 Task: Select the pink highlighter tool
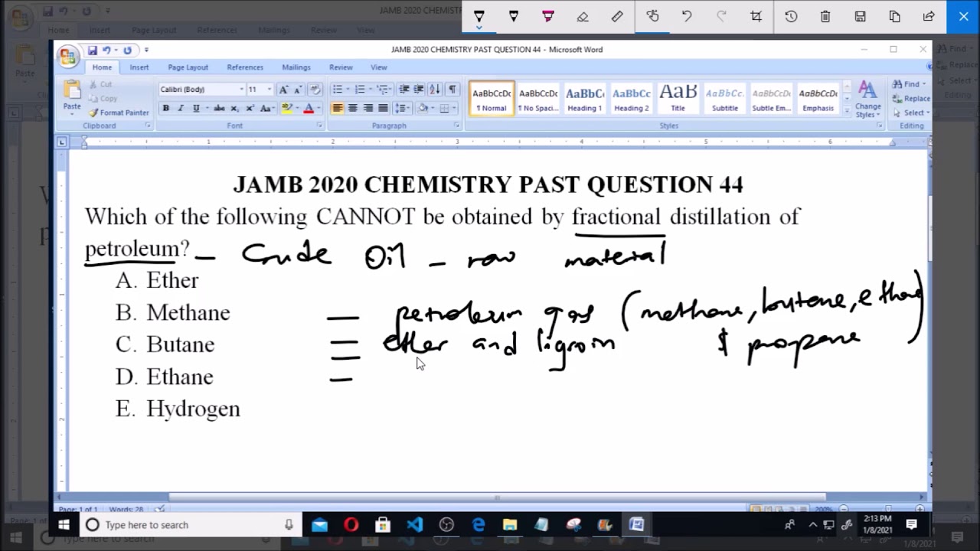click(x=548, y=16)
